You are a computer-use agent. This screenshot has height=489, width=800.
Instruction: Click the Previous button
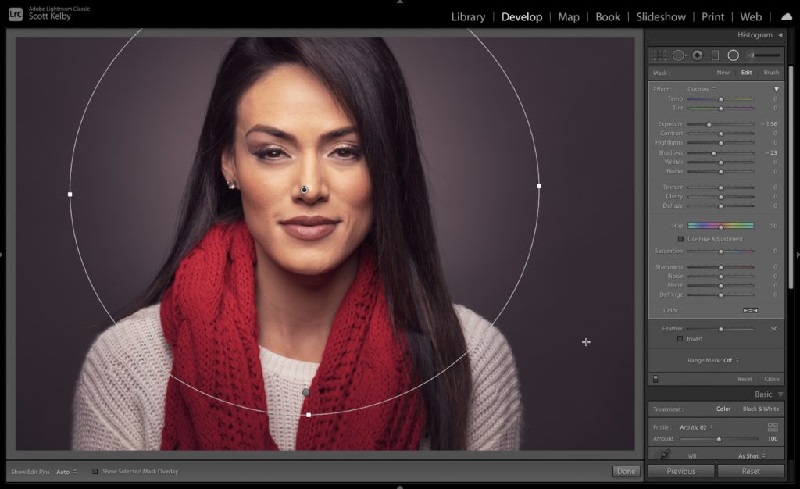pyautogui.click(x=681, y=471)
